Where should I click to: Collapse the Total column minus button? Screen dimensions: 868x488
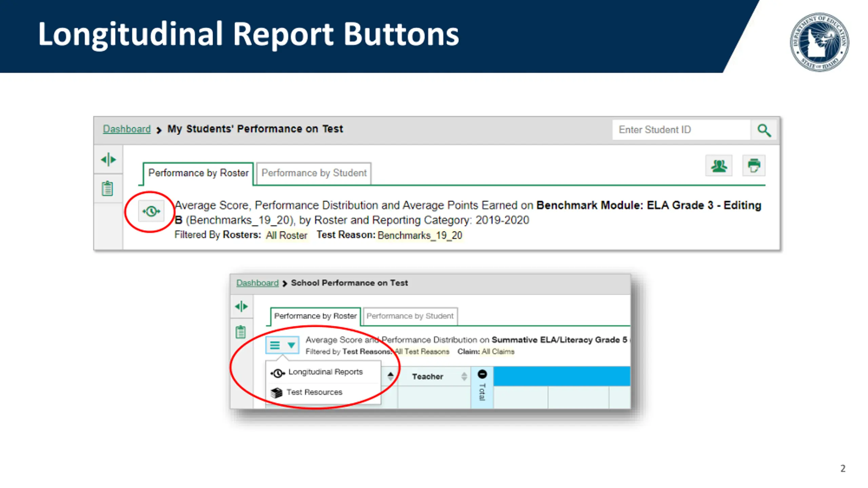click(482, 374)
